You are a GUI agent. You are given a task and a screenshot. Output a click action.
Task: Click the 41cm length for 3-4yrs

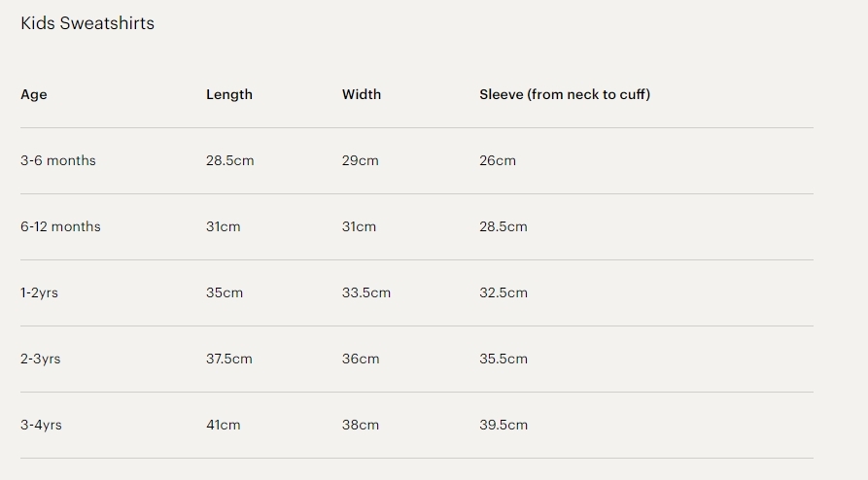[223, 425]
